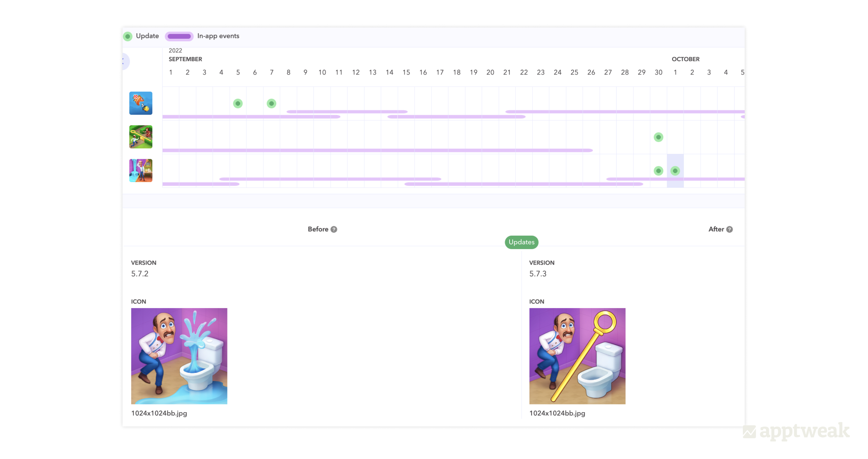868x459 pixels.
Task: Click the help icon next to Before
Action: click(334, 230)
